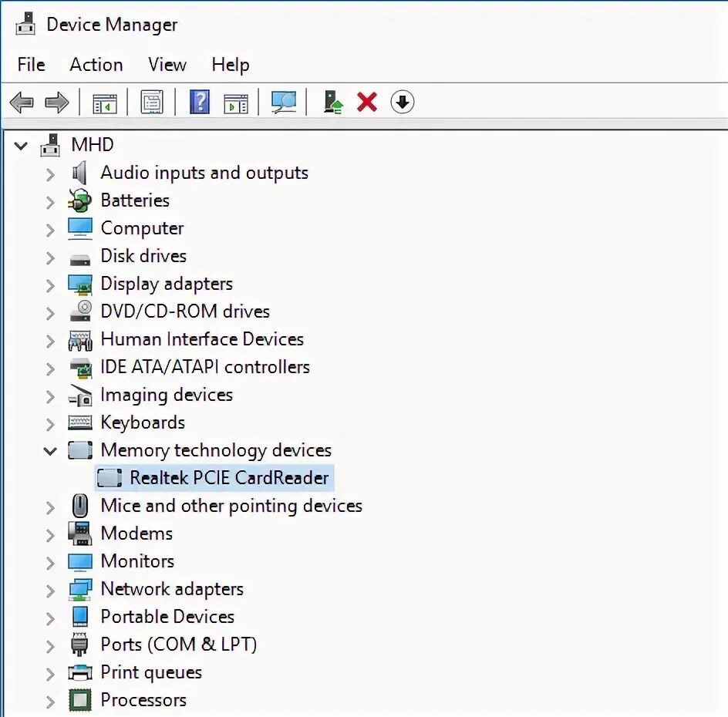Open the File menu
The width and height of the screenshot is (728, 717).
tap(31, 65)
